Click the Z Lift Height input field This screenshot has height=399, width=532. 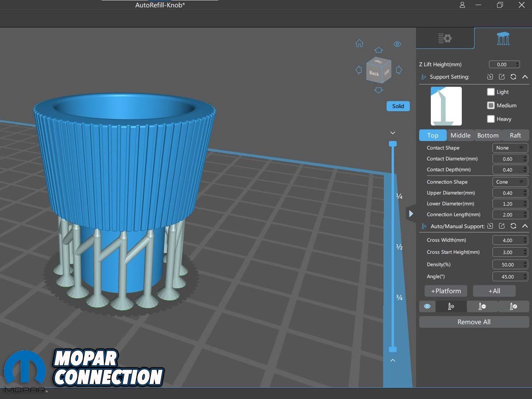502,65
